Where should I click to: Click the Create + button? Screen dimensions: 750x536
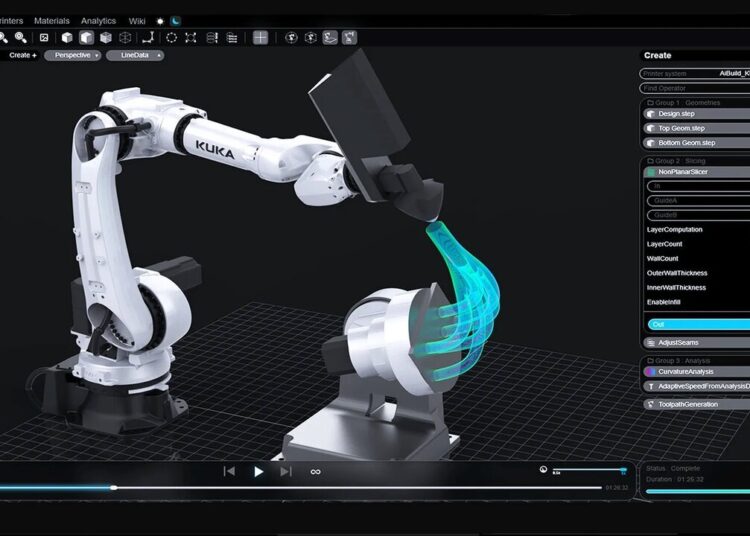(22, 55)
